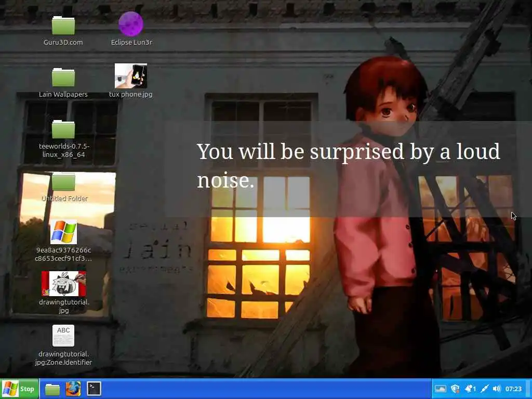The height and width of the screenshot is (399, 532).
Task: Click the 'tux phone.jpg' label text
Action: tap(131, 95)
